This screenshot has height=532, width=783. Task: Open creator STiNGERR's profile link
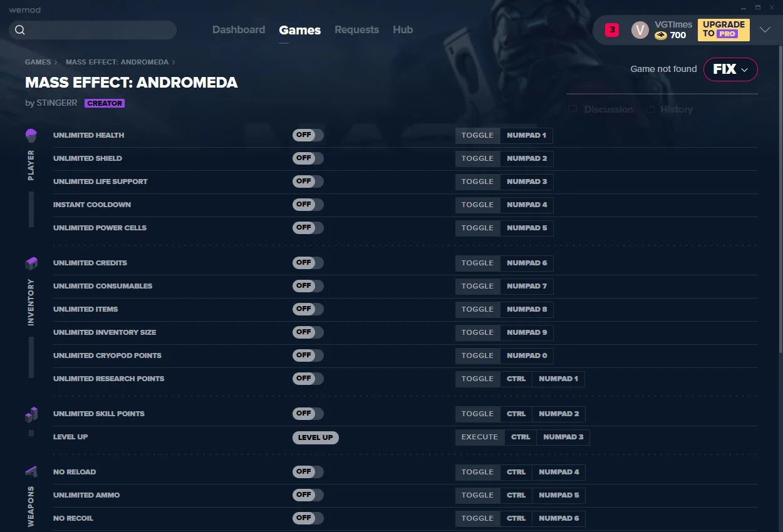(56, 103)
